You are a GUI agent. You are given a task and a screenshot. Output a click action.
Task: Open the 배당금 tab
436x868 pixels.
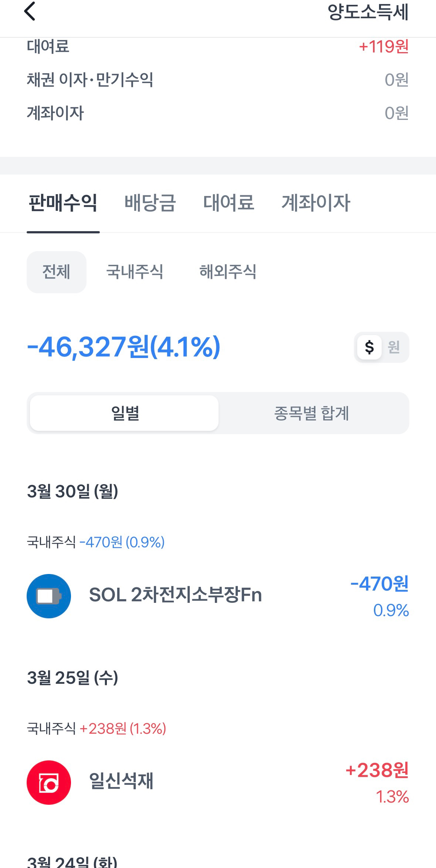[x=150, y=203]
